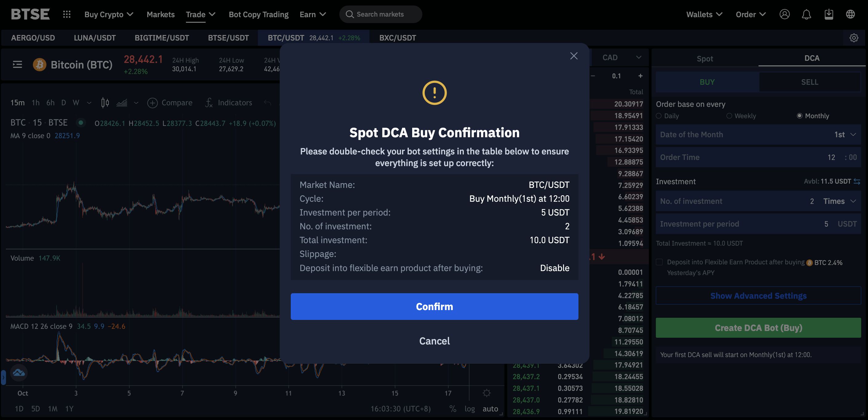Switch to the BXC/USDT market tab

pyautogui.click(x=398, y=38)
